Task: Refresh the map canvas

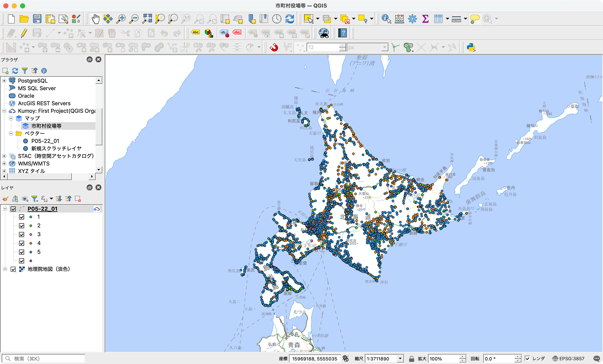Action: click(290, 19)
